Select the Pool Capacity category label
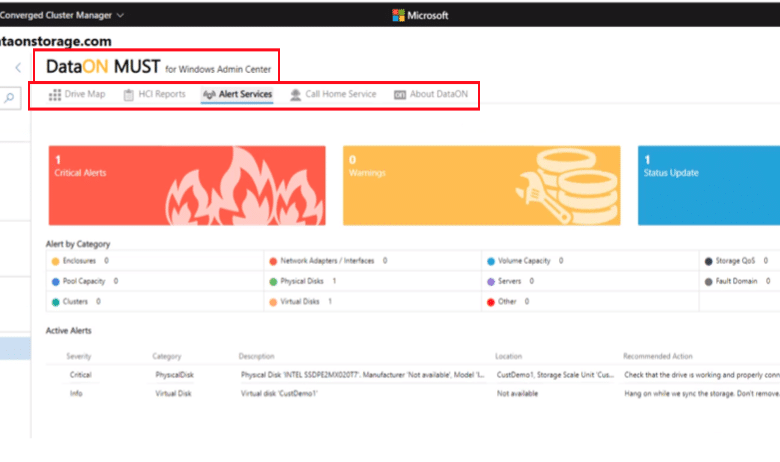 tap(84, 281)
